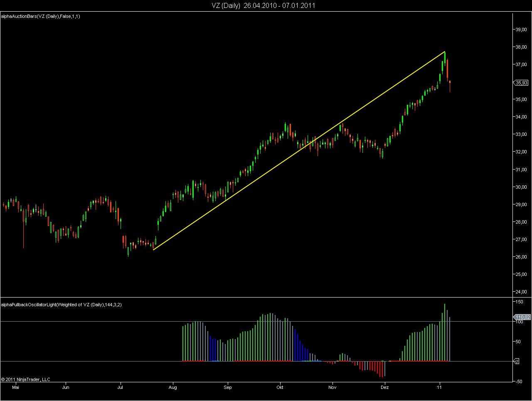The width and height of the screenshot is (532, 401).
Task: Click the 11 year label on the time axis
Action: click(x=440, y=387)
